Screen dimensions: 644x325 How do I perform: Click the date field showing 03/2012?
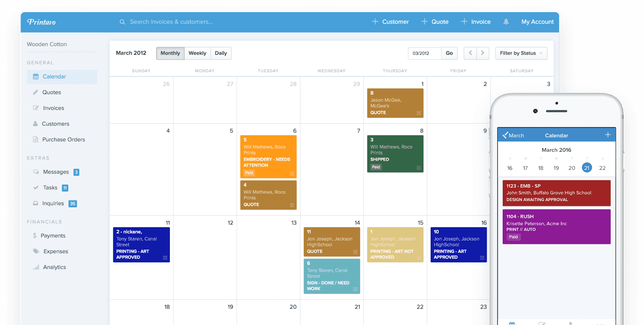pyautogui.click(x=425, y=53)
